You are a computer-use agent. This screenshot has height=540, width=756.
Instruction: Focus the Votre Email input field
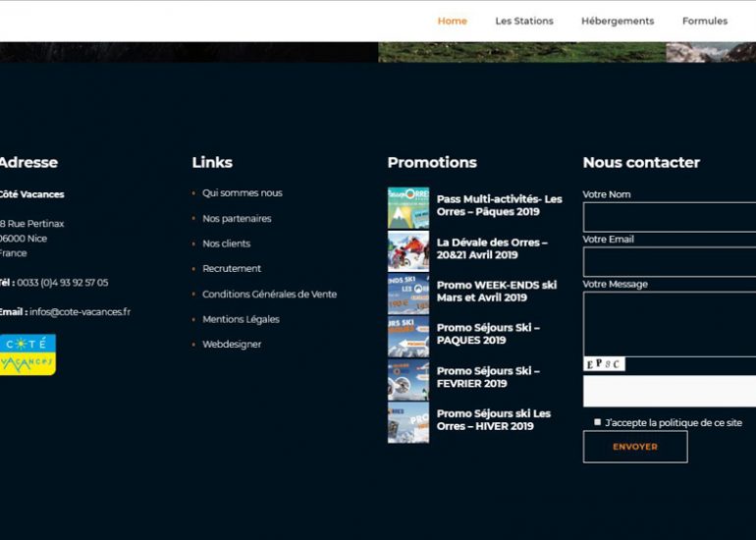coord(670,262)
